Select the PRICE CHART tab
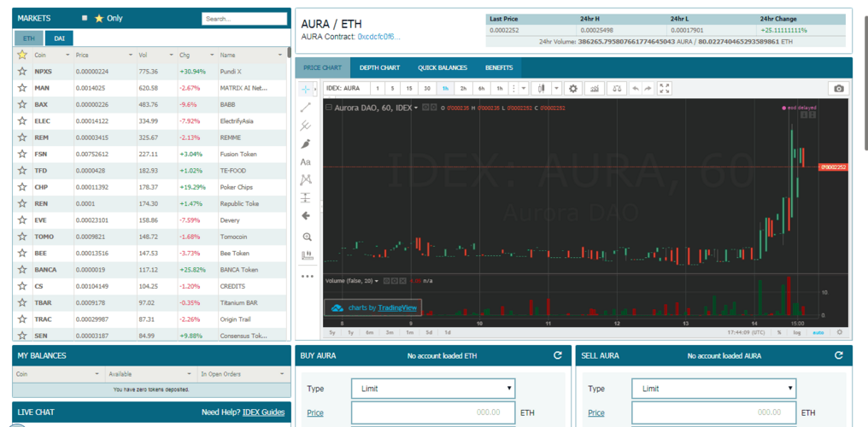The width and height of the screenshot is (868, 427). pyautogui.click(x=323, y=68)
